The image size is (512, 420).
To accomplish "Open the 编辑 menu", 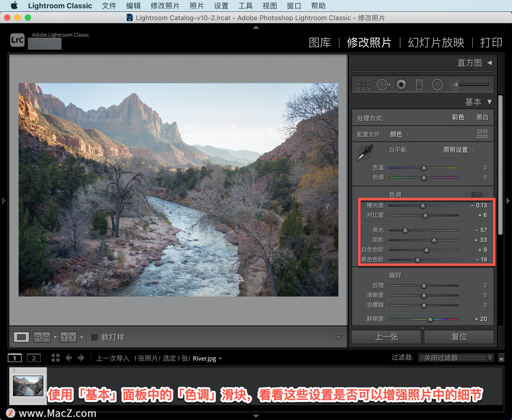I will [x=133, y=6].
